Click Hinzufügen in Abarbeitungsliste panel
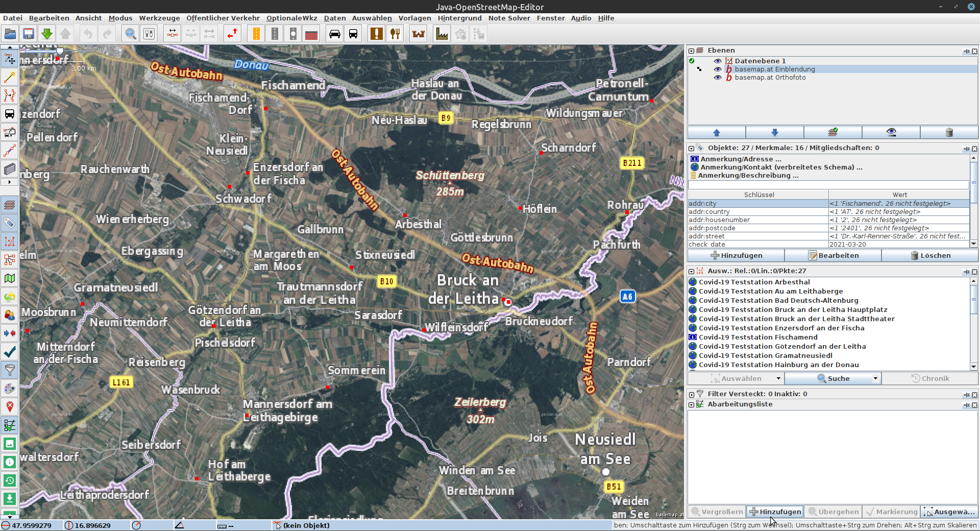The width and height of the screenshot is (980, 531). (775, 512)
